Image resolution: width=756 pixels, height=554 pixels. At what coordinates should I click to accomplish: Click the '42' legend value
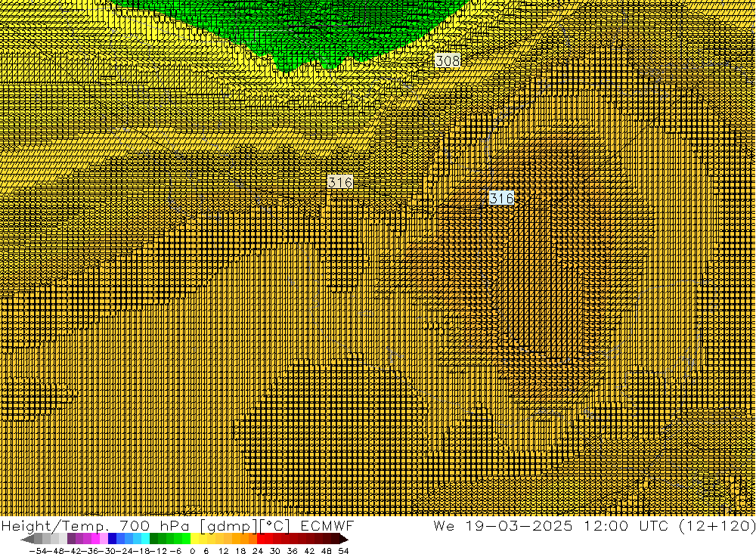click(309, 551)
